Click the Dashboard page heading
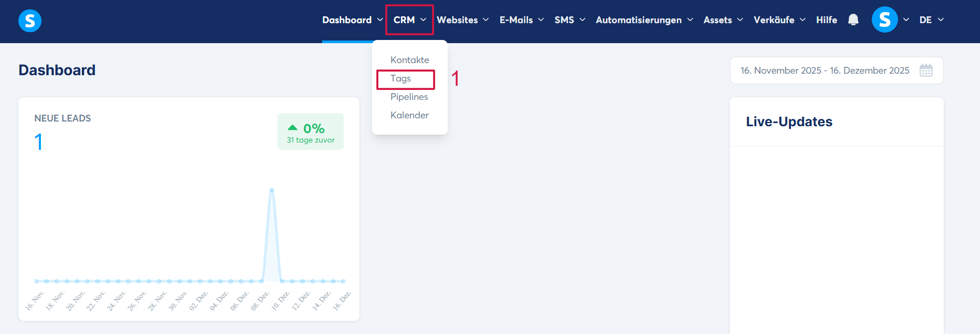980x334 pixels. point(57,70)
